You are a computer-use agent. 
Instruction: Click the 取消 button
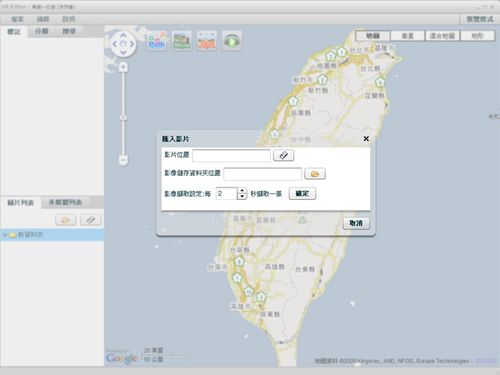356,223
